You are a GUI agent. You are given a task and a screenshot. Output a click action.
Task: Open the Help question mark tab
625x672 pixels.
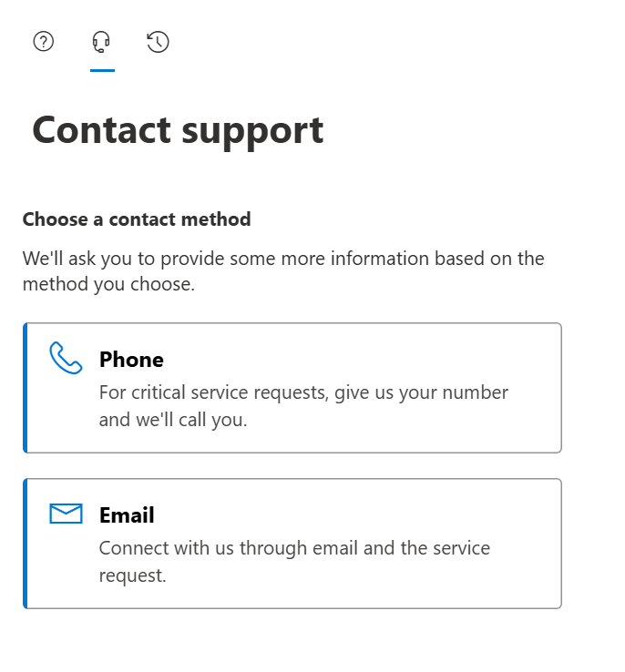44,42
